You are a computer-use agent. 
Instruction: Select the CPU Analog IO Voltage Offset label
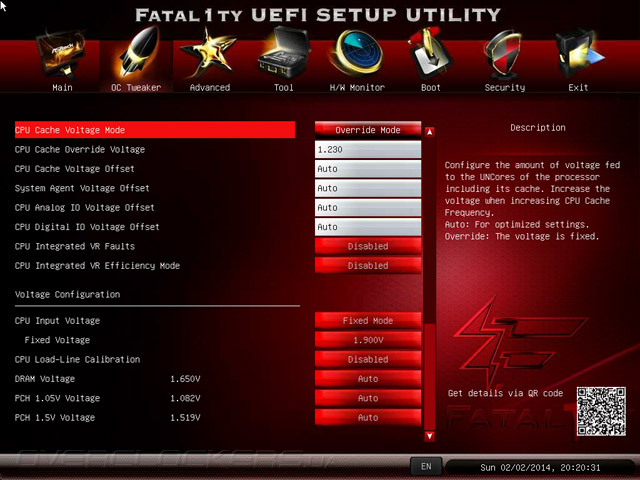84,207
